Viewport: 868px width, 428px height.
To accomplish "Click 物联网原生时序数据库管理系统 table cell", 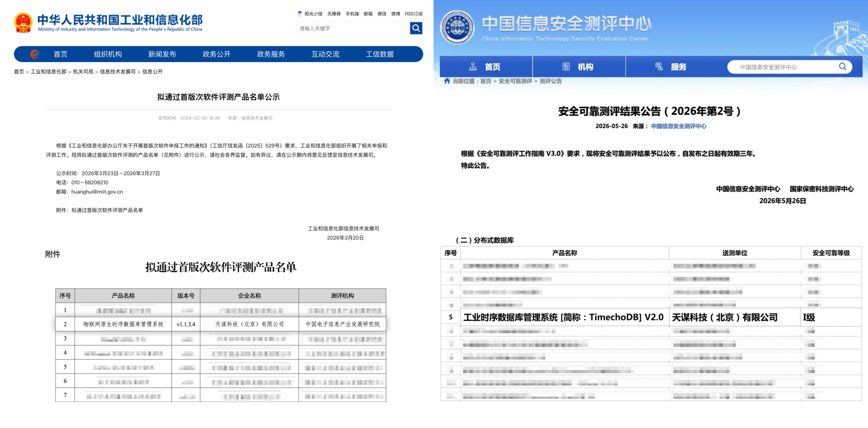I will point(123,324).
